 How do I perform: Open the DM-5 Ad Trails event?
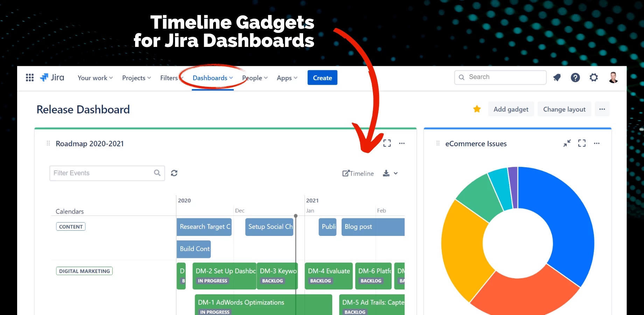[x=372, y=305]
